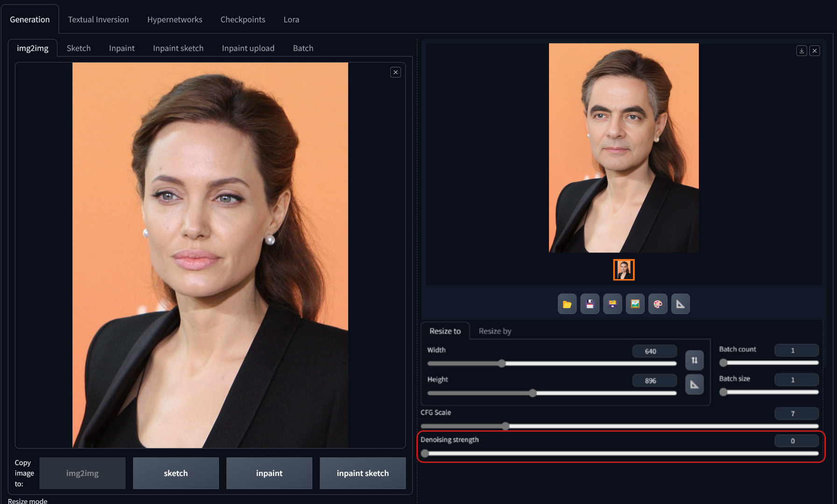Open the Inpaint sketch sub-tab
Image resolution: width=837 pixels, height=504 pixels.
[x=178, y=48]
